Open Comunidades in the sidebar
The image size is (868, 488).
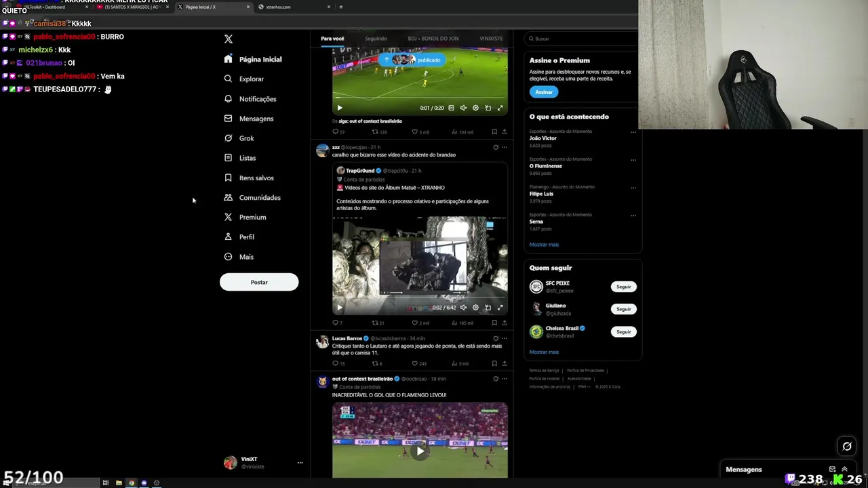tap(252, 197)
